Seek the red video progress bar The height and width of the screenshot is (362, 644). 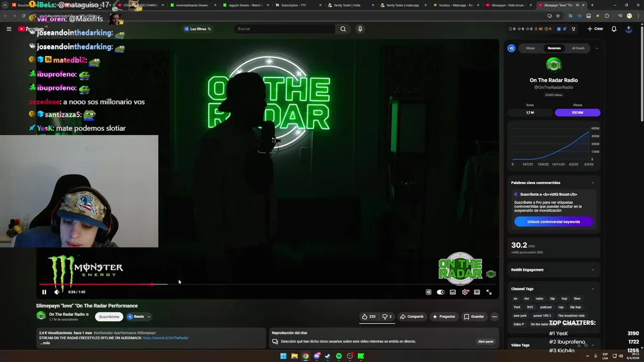[x=268, y=285]
